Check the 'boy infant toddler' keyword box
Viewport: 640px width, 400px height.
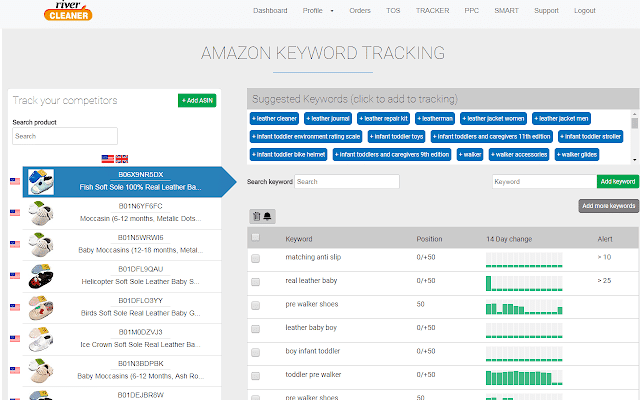[x=256, y=352]
